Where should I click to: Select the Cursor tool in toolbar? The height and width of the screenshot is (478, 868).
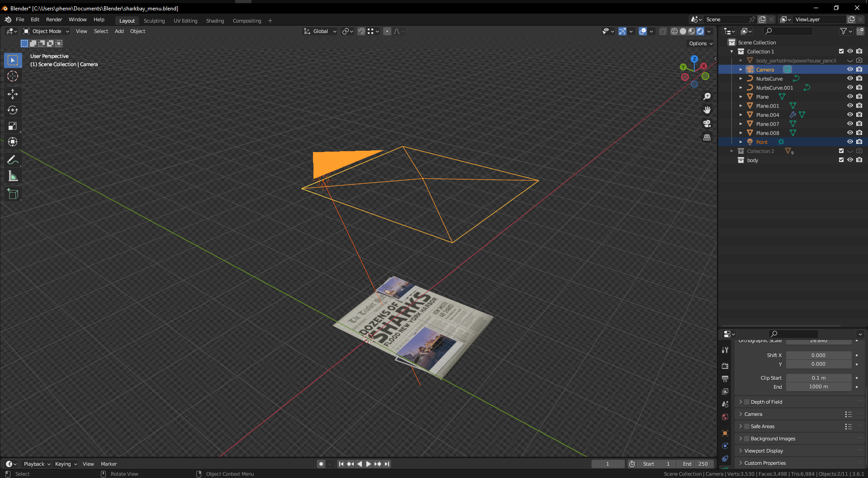click(x=13, y=76)
